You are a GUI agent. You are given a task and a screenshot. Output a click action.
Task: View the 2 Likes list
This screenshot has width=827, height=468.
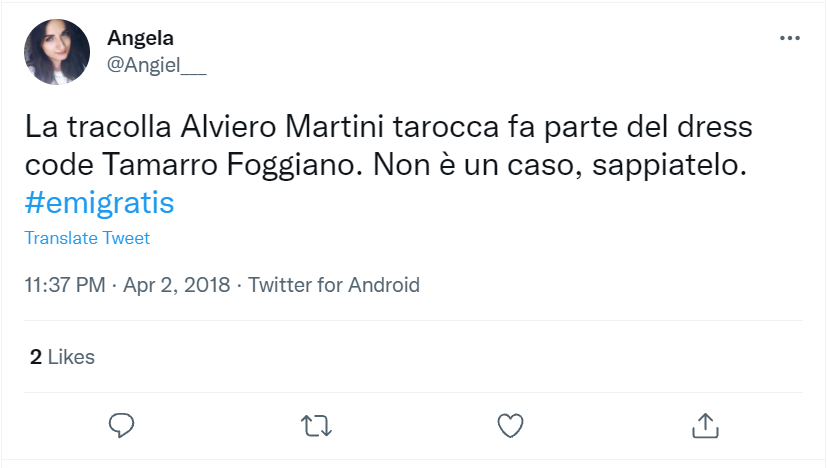pos(62,356)
